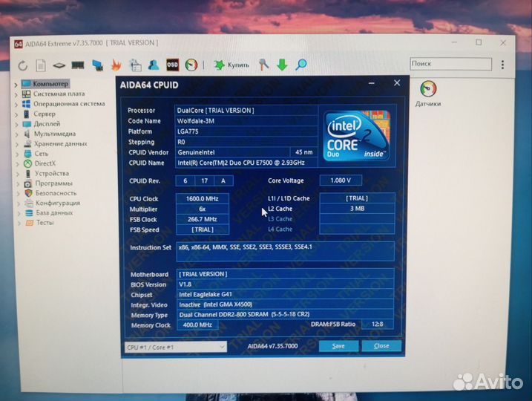Select DirectX in the sidebar tree

pyautogui.click(x=45, y=163)
